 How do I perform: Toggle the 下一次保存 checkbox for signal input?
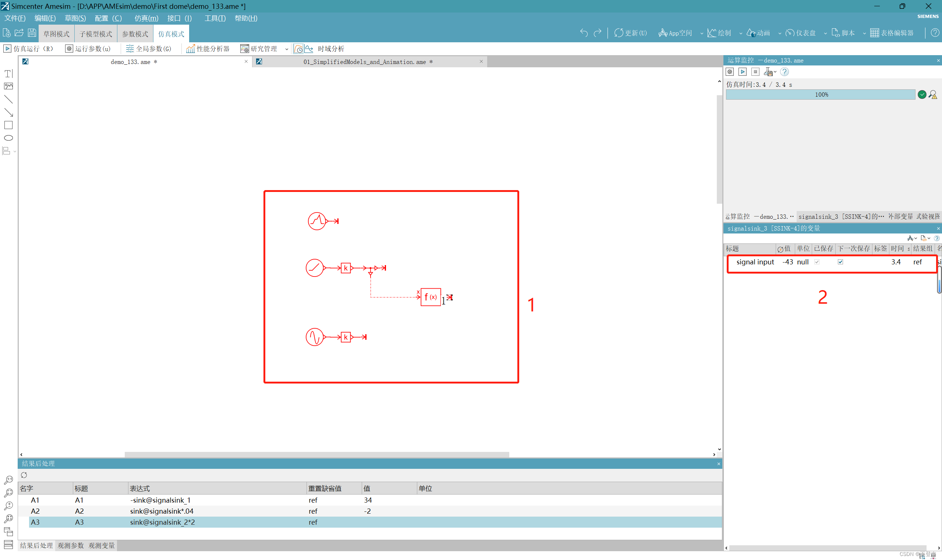coord(840,262)
